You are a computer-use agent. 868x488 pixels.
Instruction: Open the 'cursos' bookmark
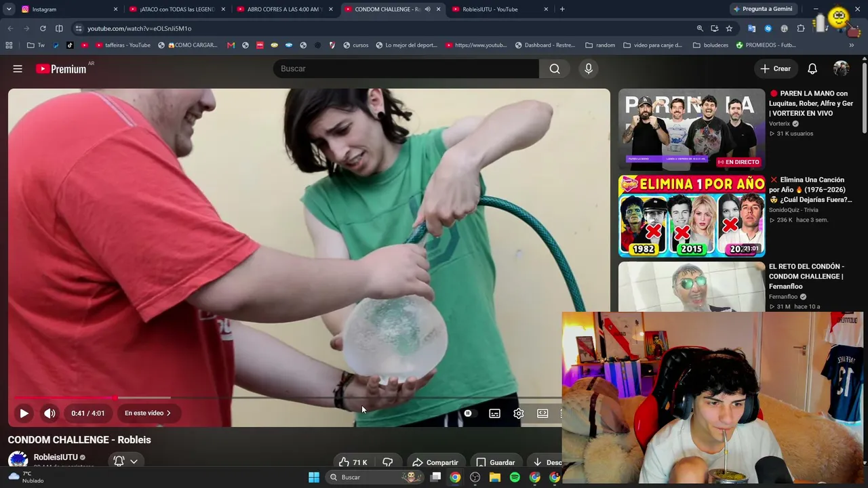[x=356, y=45]
